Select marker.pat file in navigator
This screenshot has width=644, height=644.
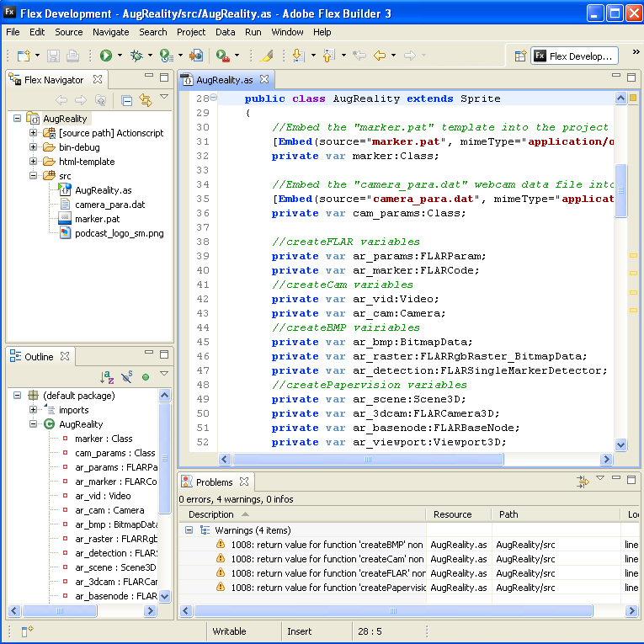click(98, 219)
